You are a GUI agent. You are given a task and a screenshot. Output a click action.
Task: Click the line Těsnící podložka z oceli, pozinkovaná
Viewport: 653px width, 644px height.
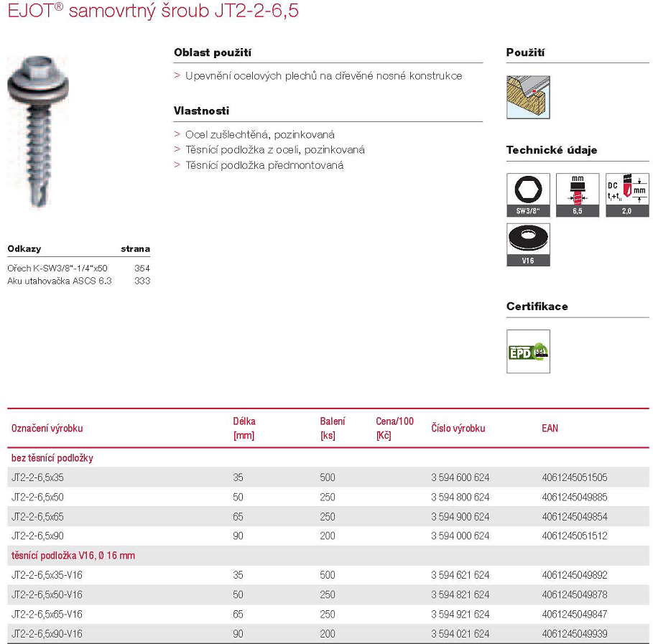coord(275,150)
